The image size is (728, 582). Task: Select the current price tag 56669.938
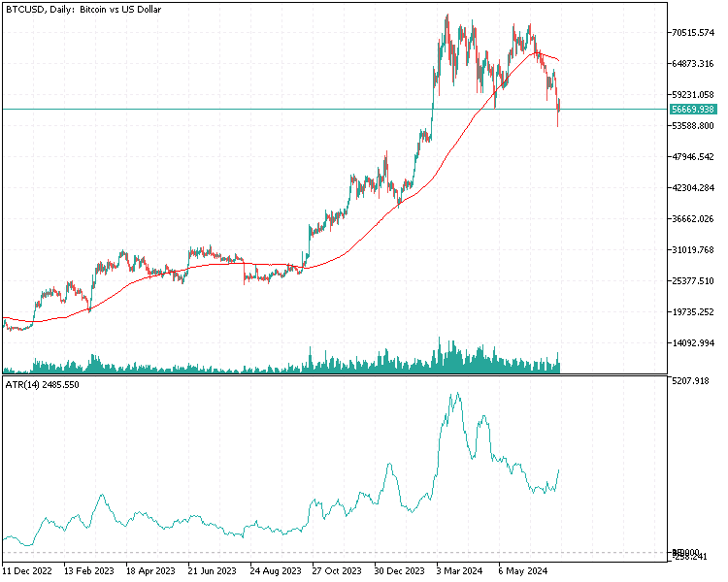693,110
